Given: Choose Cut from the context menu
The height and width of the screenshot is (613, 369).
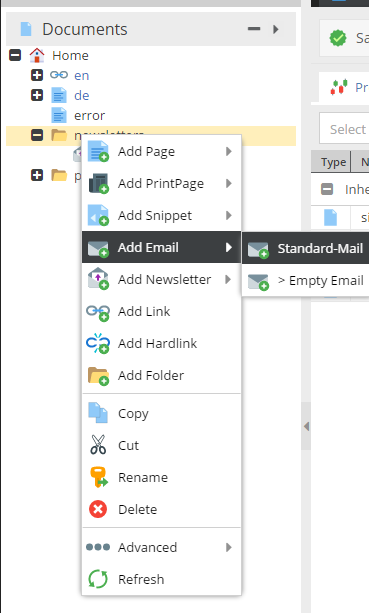Looking at the screenshot, I should pyautogui.click(x=161, y=445).
